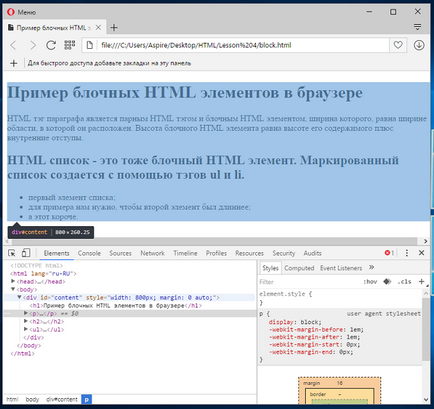
Task: Collapse the div id content node
Action: (x=19, y=297)
